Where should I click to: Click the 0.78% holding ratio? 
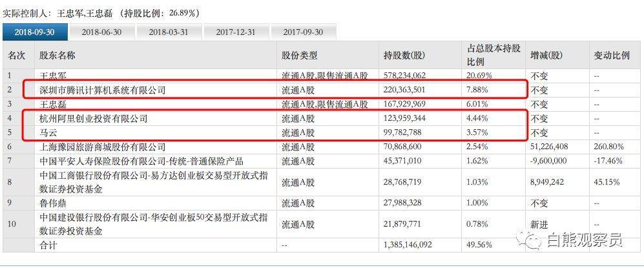(x=477, y=224)
